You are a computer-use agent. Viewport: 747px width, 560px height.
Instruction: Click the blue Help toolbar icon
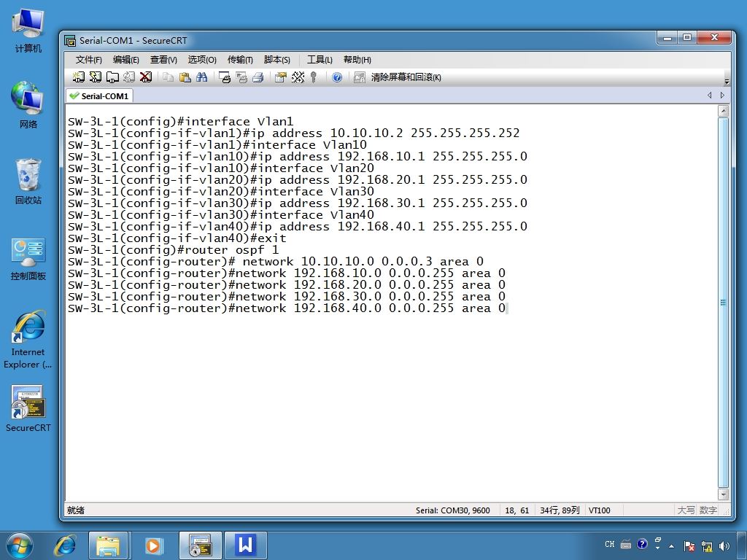(337, 77)
